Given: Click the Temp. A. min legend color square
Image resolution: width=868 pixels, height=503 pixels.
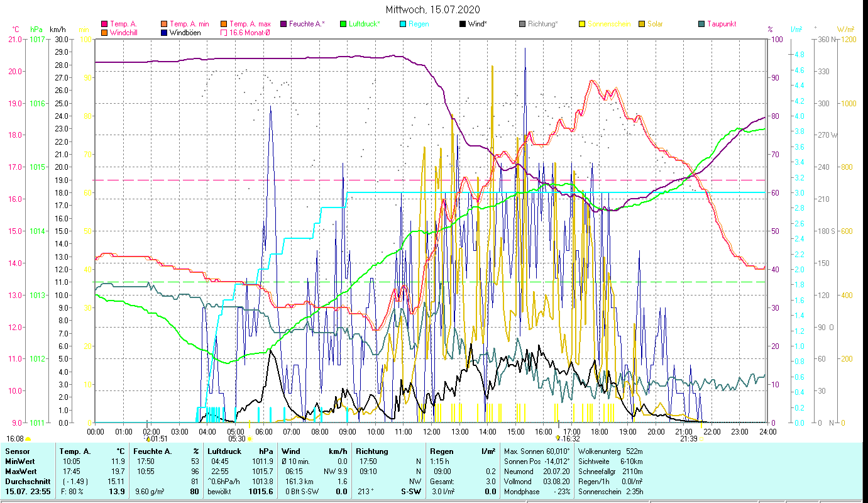Looking at the screenshot, I should click(x=165, y=24).
